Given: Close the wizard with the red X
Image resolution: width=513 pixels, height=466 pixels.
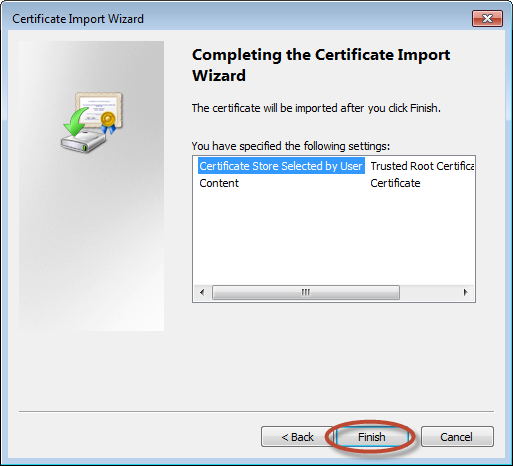Looking at the screenshot, I should coord(487,18).
